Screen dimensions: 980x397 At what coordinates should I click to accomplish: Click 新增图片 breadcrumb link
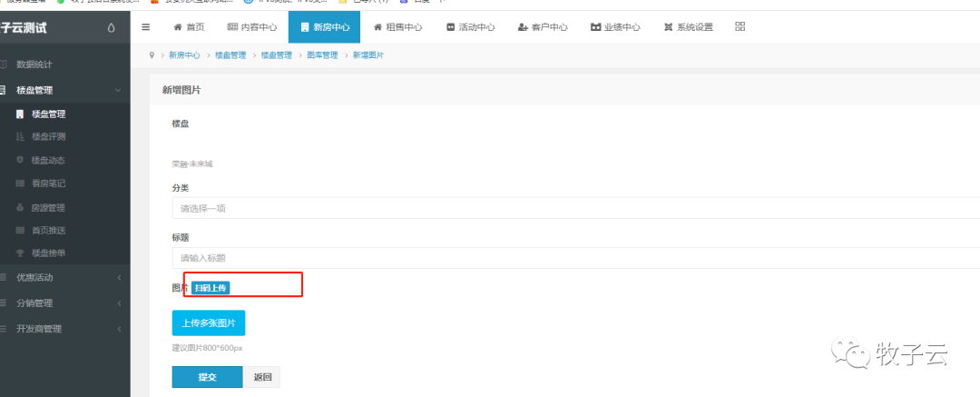click(368, 55)
